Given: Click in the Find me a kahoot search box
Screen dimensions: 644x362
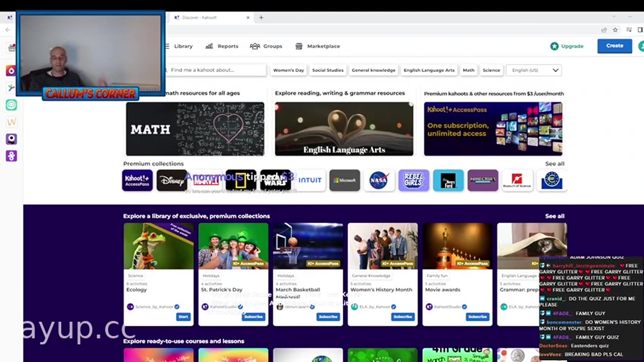Looking at the screenshot, I should coord(215,70).
